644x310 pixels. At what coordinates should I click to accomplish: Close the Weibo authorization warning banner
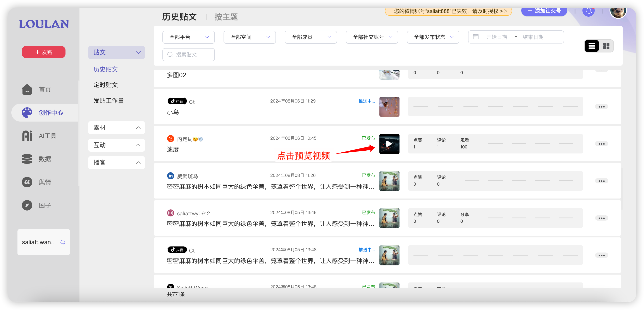(505, 11)
